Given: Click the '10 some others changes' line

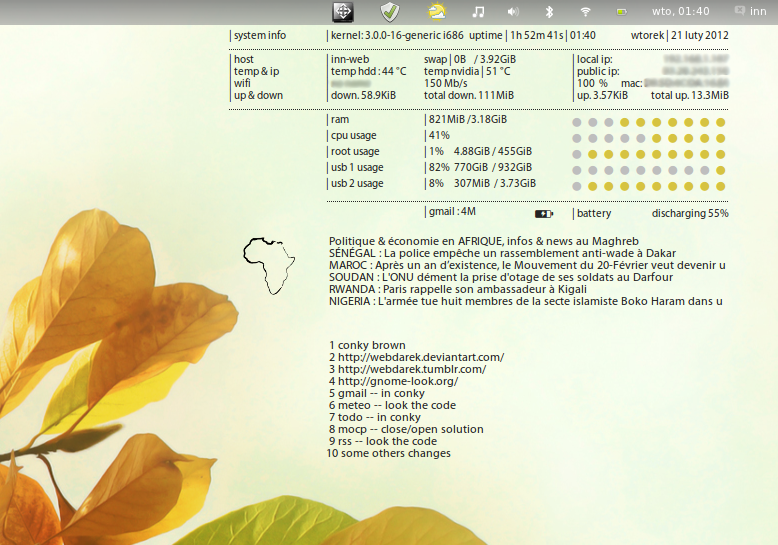Looking at the screenshot, I should click(389, 453).
